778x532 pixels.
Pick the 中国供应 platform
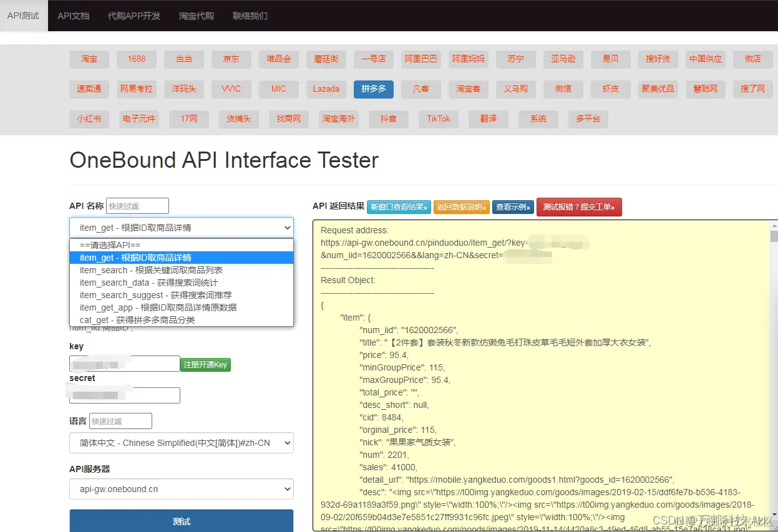click(706, 59)
